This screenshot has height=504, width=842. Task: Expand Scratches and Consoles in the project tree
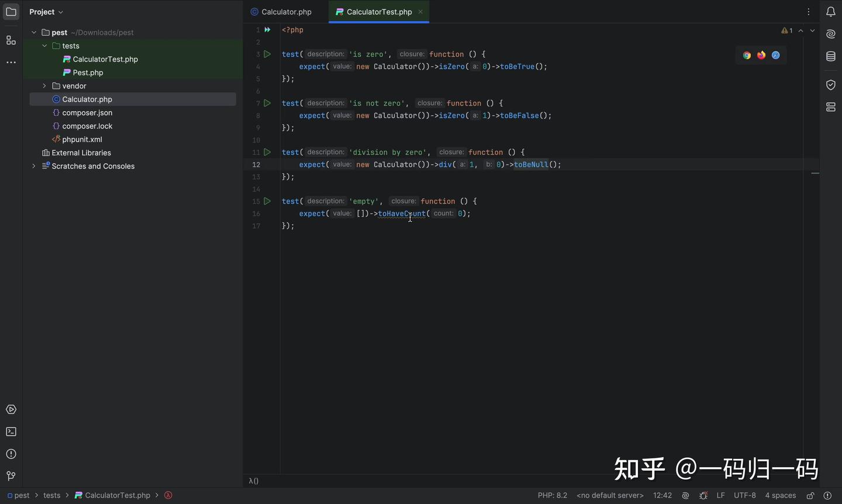click(33, 166)
